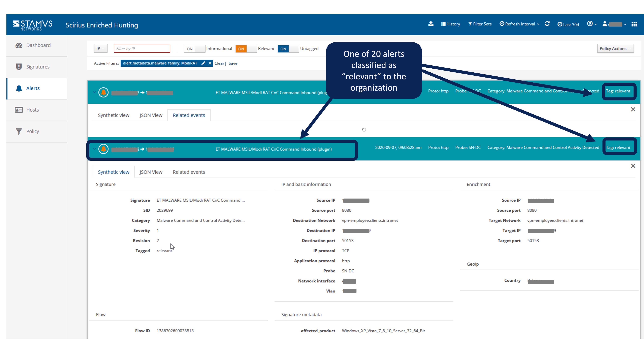Click Save to store active filters

tap(233, 63)
